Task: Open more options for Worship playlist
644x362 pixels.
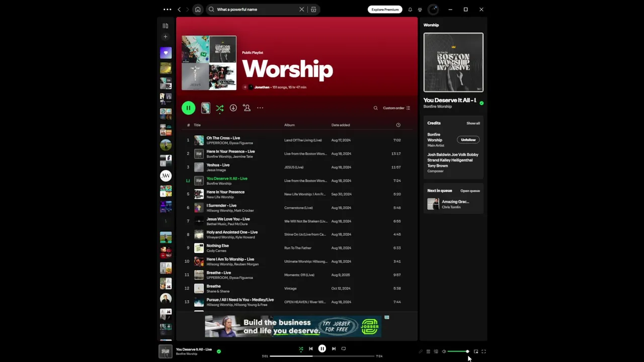Action: point(260,108)
